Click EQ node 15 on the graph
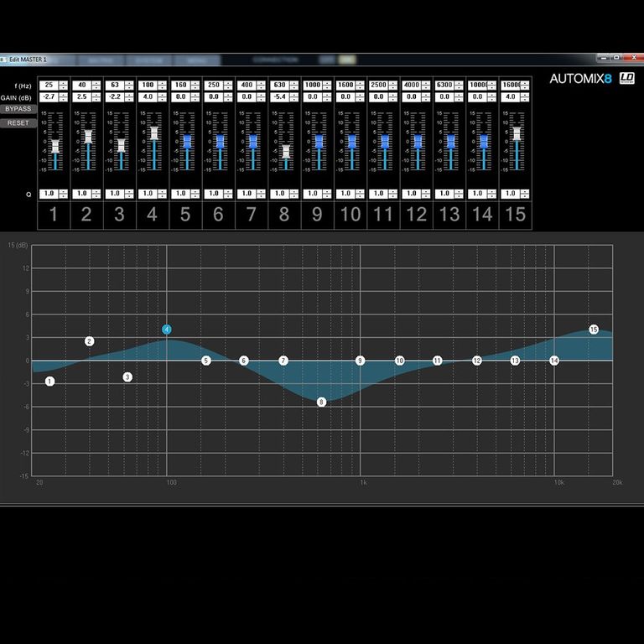644x644 pixels. click(594, 330)
